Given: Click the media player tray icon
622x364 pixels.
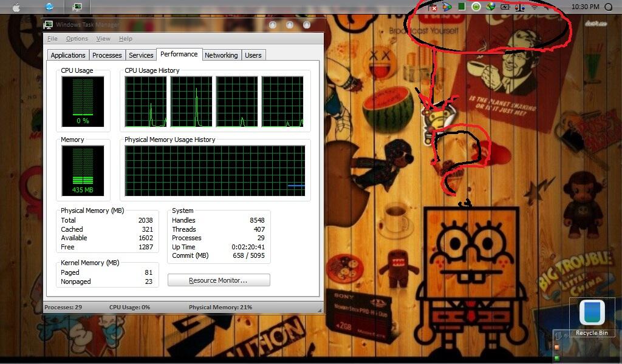Looking at the screenshot, I should coord(446,7).
